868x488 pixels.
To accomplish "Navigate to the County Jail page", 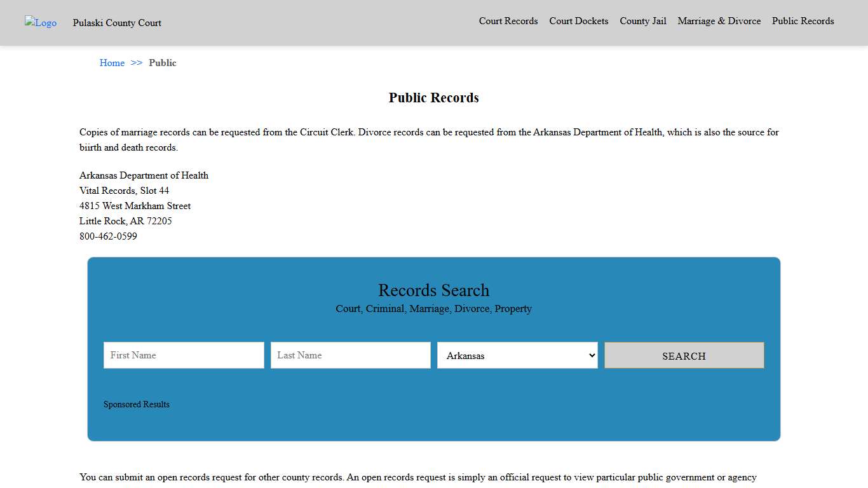I will (643, 21).
